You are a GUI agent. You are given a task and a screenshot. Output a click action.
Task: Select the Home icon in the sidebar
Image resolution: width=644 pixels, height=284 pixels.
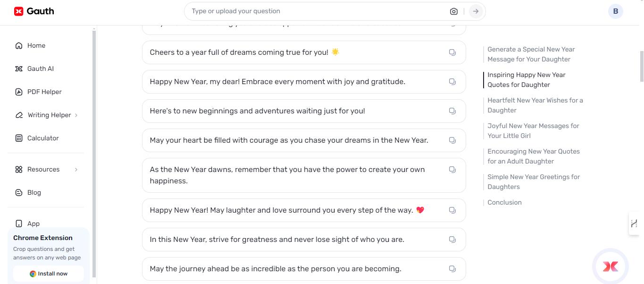pyautogui.click(x=18, y=45)
